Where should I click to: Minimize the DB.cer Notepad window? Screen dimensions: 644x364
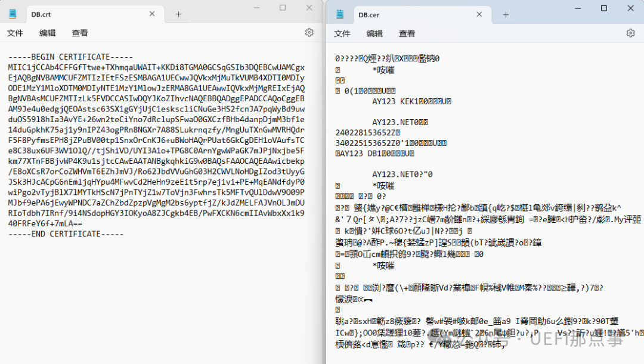click(576, 8)
